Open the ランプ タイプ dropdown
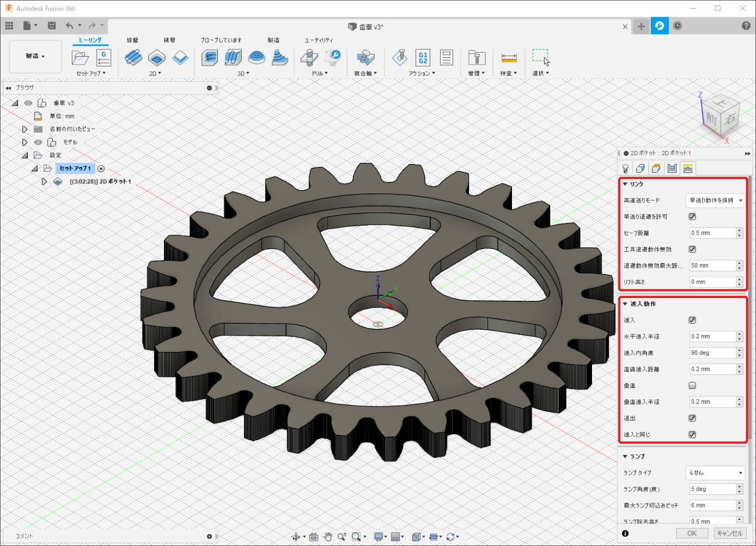This screenshot has width=756, height=546. (715, 473)
